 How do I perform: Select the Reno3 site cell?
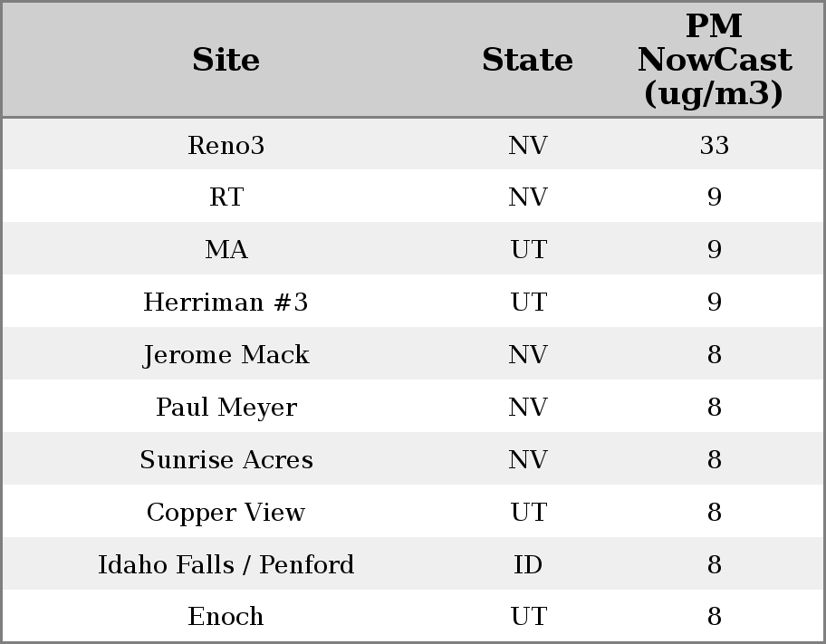click(226, 145)
